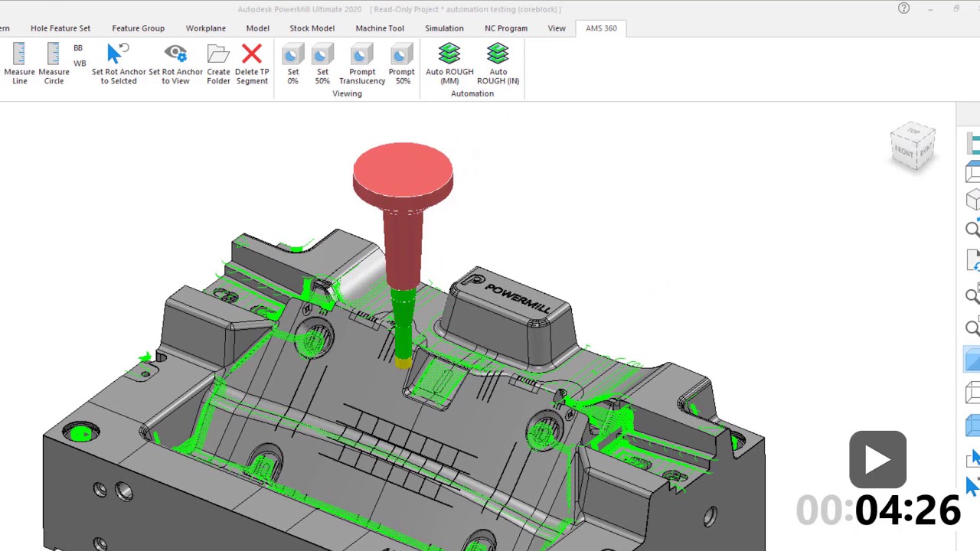The height and width of the screenshot is (551, 980).
Task: Run Auto ROUGH (MM) automation
Action: point(449,64)
